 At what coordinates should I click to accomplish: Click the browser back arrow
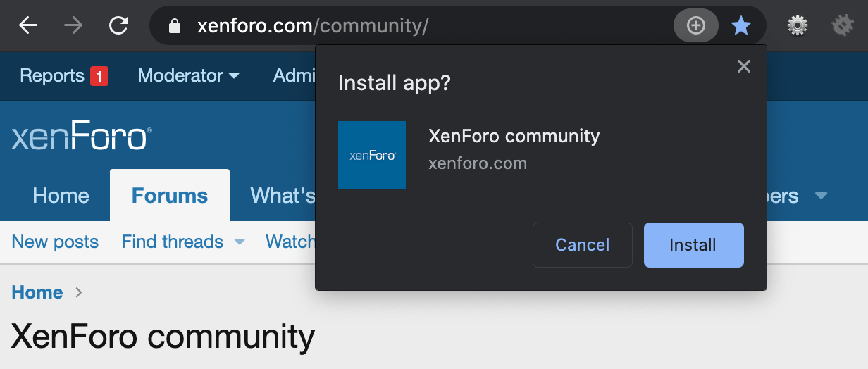[x=28, y=26]
